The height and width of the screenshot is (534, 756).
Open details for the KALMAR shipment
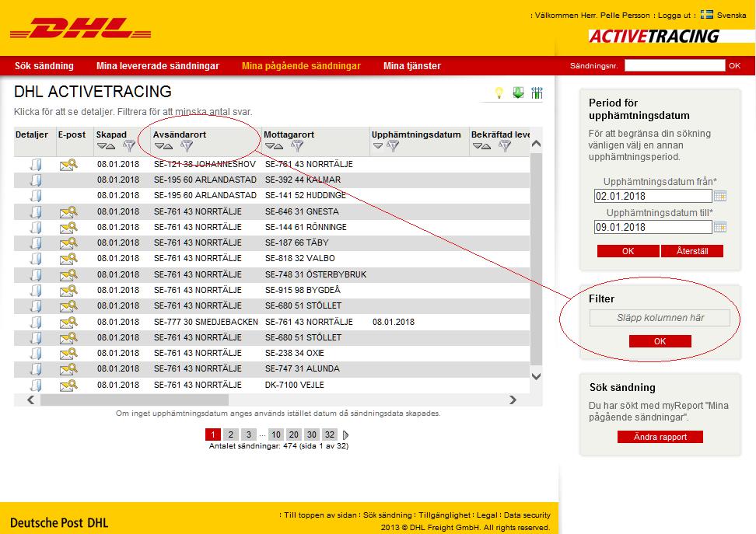[36, 180]
